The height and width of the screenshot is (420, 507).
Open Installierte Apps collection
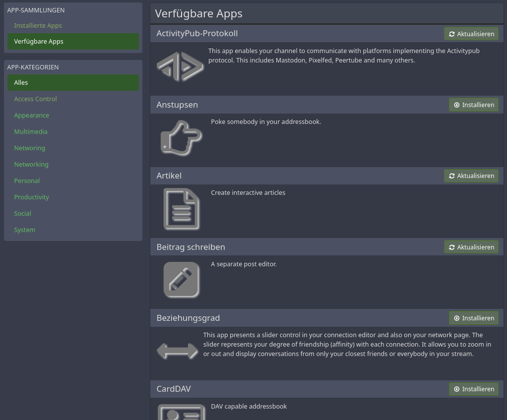point(38,25)
